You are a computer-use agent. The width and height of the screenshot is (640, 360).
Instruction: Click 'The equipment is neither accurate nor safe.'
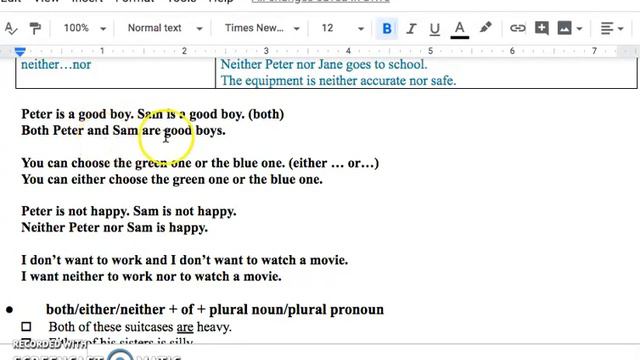338,81
